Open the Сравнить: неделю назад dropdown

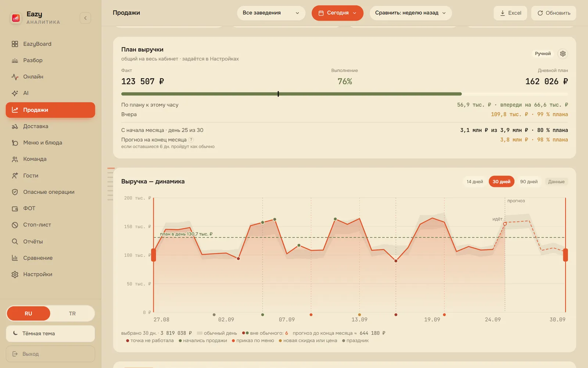point(410,13)
